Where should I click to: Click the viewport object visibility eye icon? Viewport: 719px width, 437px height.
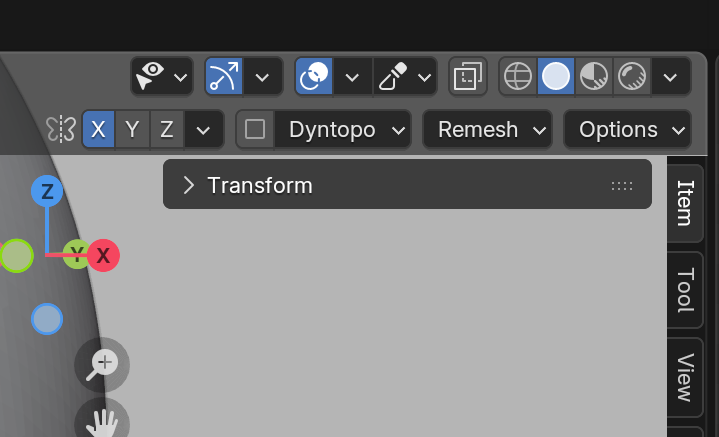(152, 76)
